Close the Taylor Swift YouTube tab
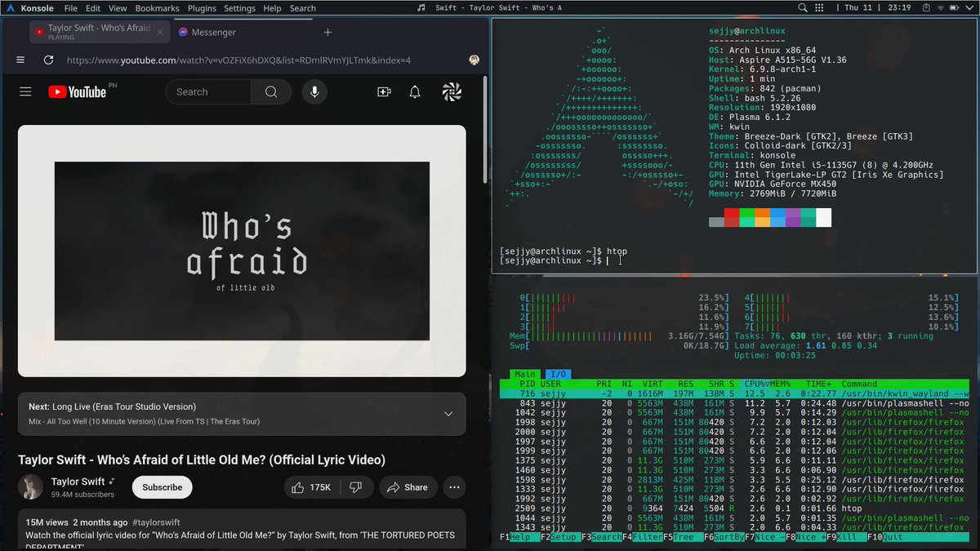 click(x=160, y=33)
